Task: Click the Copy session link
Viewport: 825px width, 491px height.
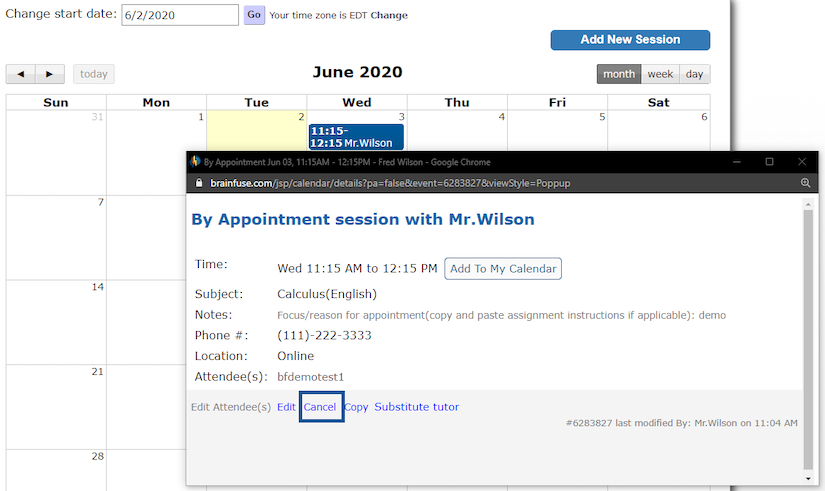Action: [356, 407]
